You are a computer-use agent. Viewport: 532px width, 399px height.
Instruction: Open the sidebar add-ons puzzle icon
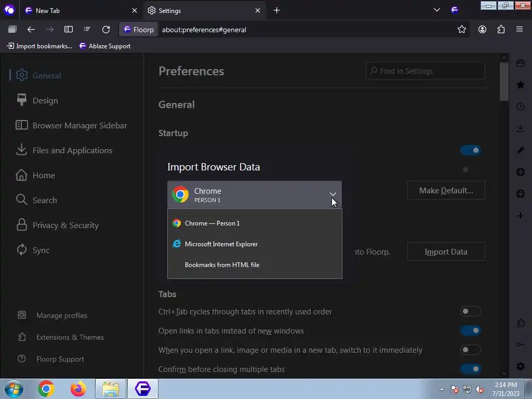(521, 323)
